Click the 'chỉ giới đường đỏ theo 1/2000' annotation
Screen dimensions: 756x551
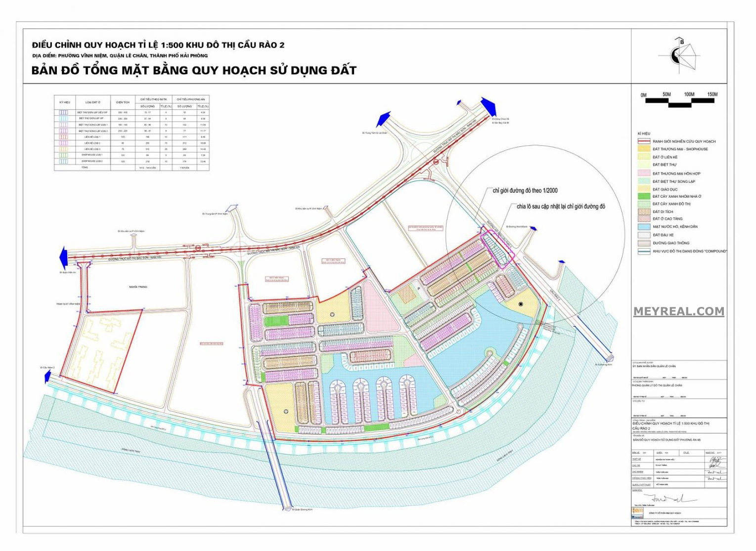[525, 190]
